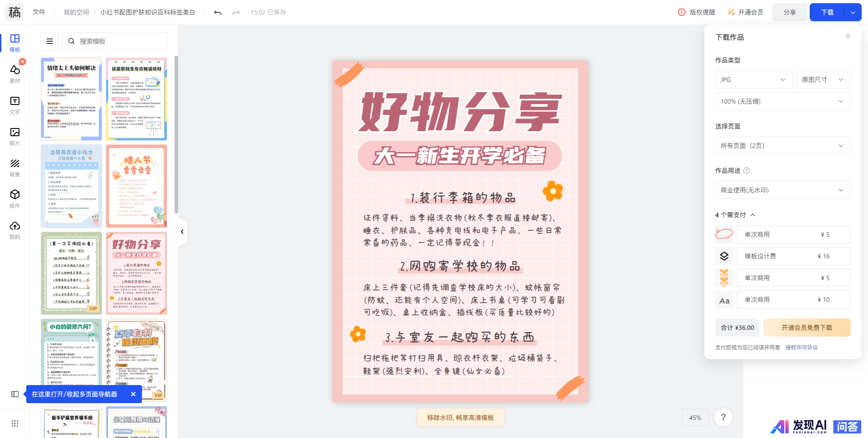
Task: Click the undo arrow icon
Action: pos(218,13)
